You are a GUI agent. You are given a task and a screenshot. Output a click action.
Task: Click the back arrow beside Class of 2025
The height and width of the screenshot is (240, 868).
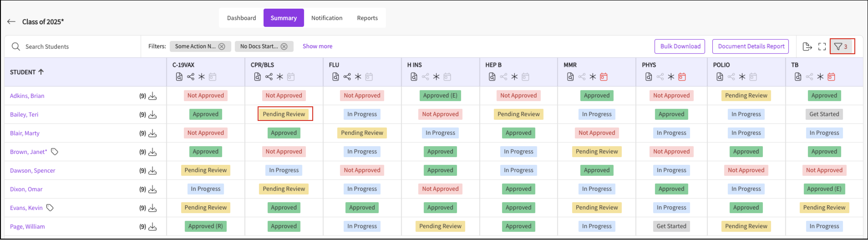point(11,22)
